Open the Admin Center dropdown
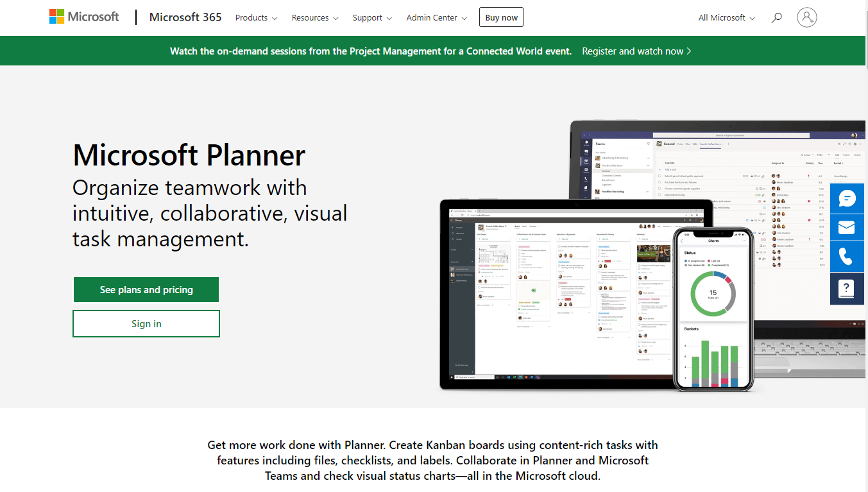The width and height of the screenshot is (868, 492). click(x=436, y=18)
